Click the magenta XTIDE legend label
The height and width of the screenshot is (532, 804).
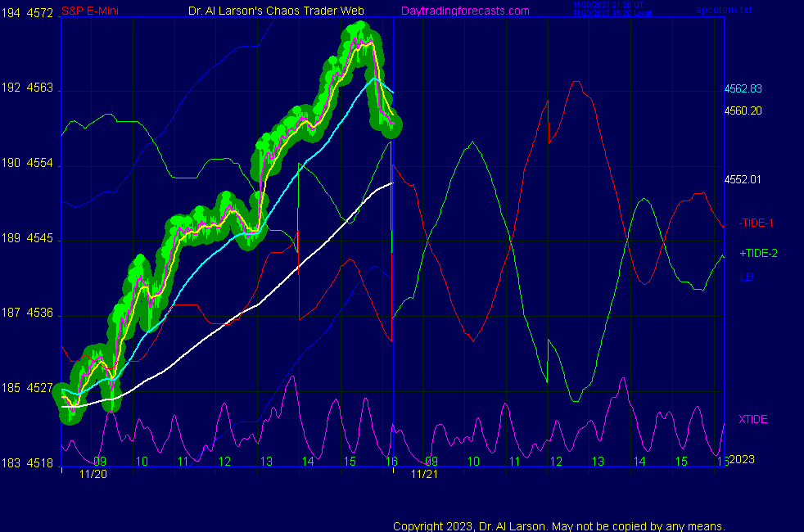tap(752, 419)
